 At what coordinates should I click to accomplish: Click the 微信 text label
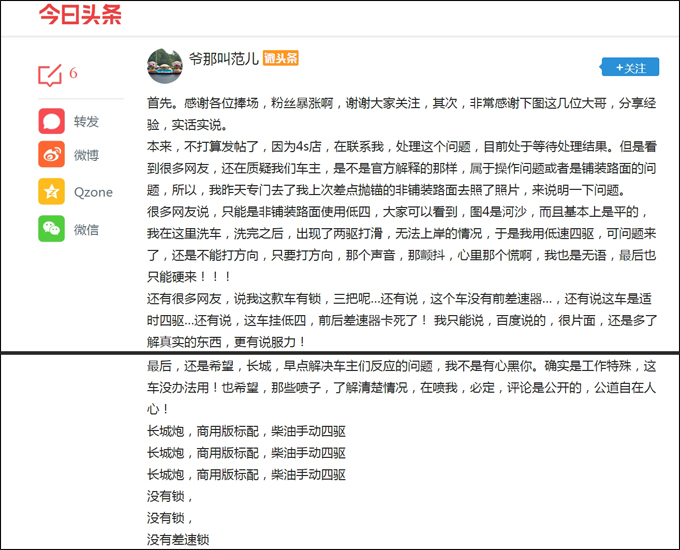(x=86, y=229)
